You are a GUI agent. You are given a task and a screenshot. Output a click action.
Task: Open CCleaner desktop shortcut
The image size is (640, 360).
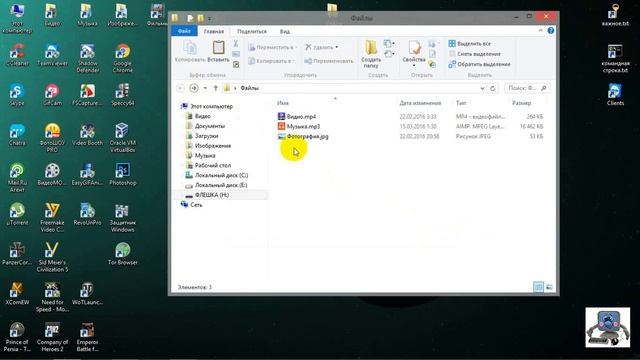[x=17, y=55]
